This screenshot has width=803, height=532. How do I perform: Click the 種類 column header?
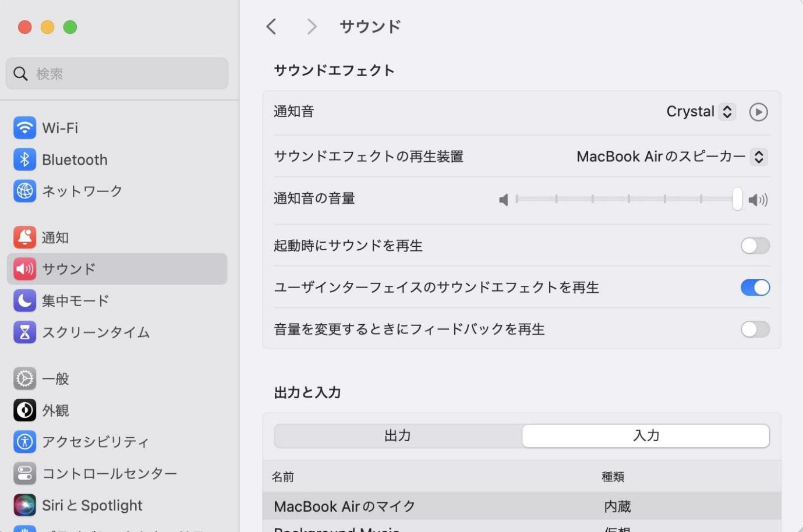pyautogui.click(x=613, y=477)
